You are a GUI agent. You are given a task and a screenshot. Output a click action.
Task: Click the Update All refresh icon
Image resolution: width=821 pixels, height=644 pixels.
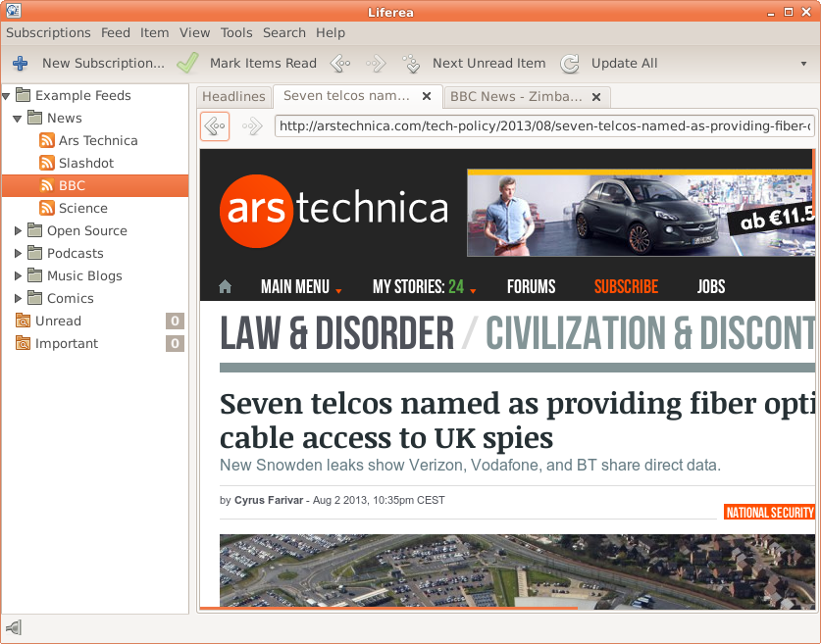pos(569,64)
